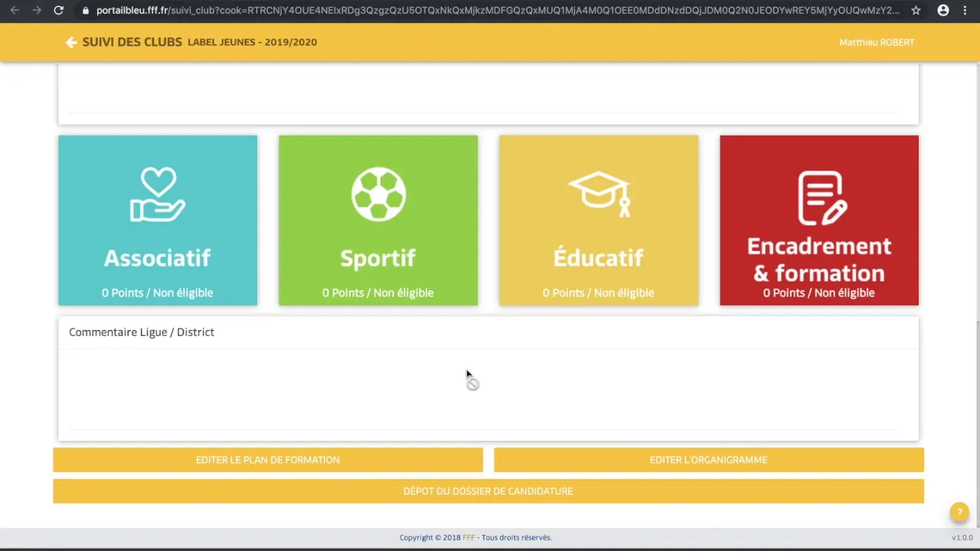Click Sportif's 0 Points / Non éligible text
The image size is (980, 551).
[378, 292]
